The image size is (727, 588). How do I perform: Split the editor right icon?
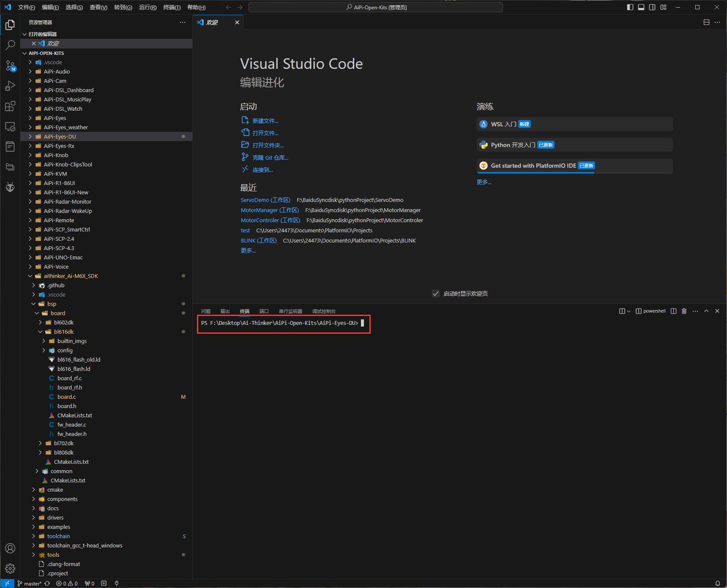click(x=706, y=22)
